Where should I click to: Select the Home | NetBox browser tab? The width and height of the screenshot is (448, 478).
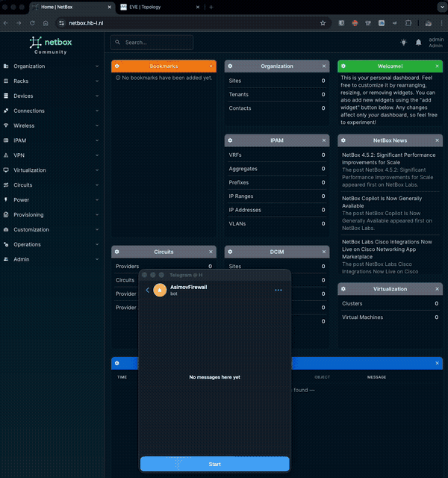coord(72,7)
